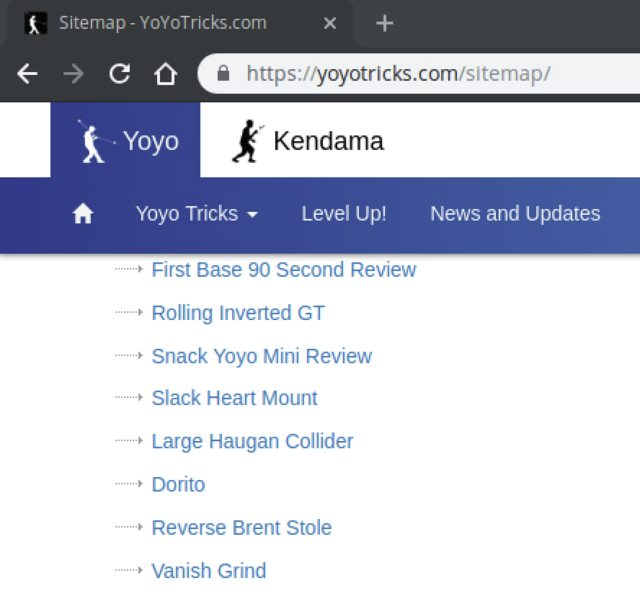
Task: Switch to the Yoyo site tab
Action: click(125, 140)
